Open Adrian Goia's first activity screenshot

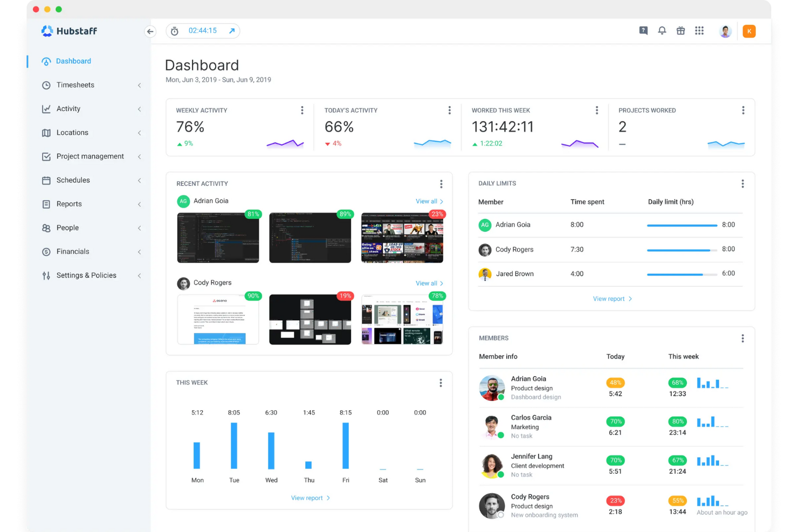(218, 237)
